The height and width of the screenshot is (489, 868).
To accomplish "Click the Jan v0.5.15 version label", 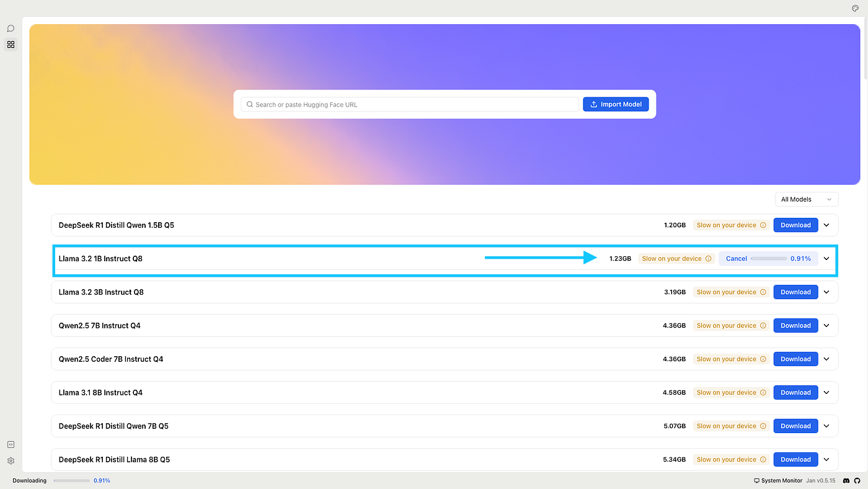I will [x=821, y=481].
